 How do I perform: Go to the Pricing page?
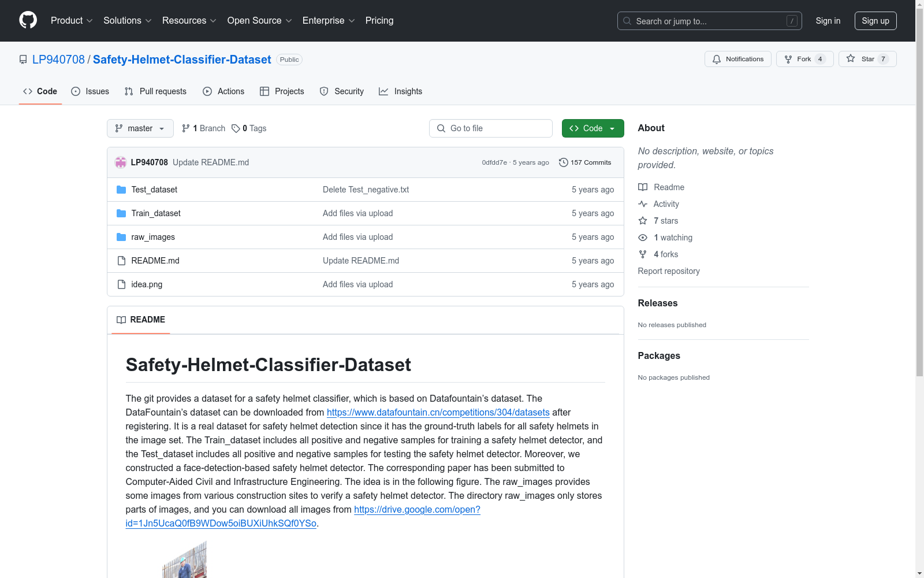tap(379, 21)
